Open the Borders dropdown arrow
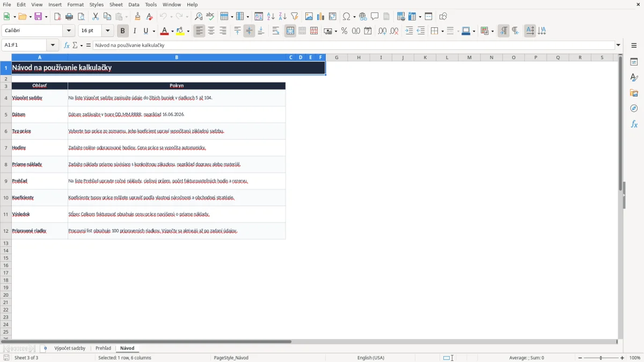The width and height of the screenshot is (644, 362). (x=442, y=31)
